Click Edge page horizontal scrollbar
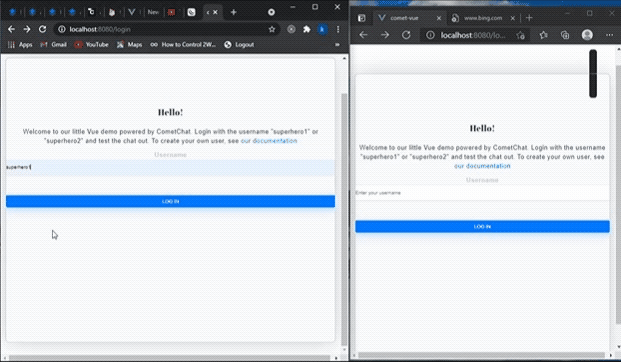 coord(481,355)
